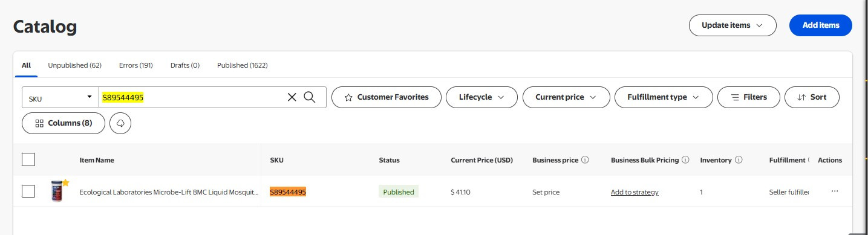Click the product thumbnail image
Screen dimensions: 868x235
(58, 191)
